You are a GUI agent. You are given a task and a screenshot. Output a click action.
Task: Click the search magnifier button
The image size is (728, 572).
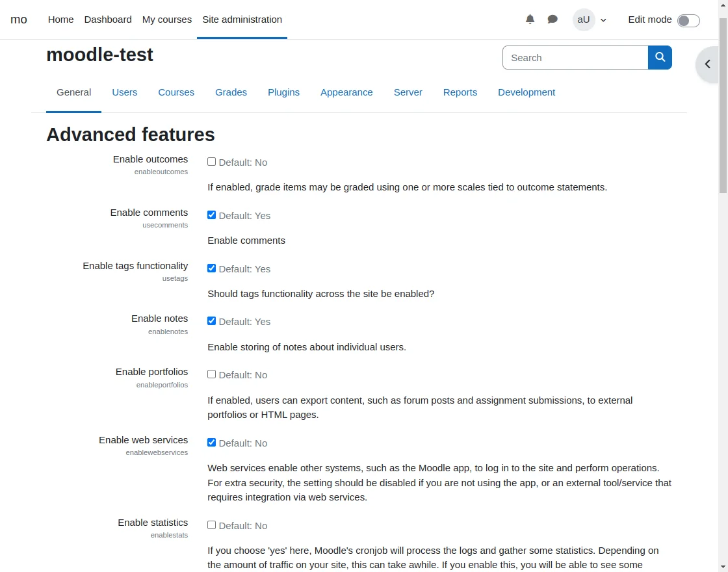(x=660, y=57)
